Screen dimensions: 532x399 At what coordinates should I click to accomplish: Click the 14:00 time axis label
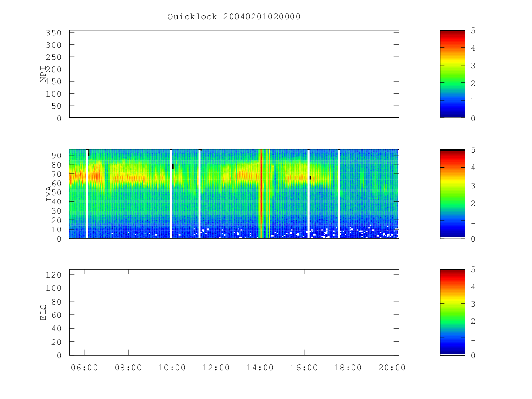tap(260, 368)
